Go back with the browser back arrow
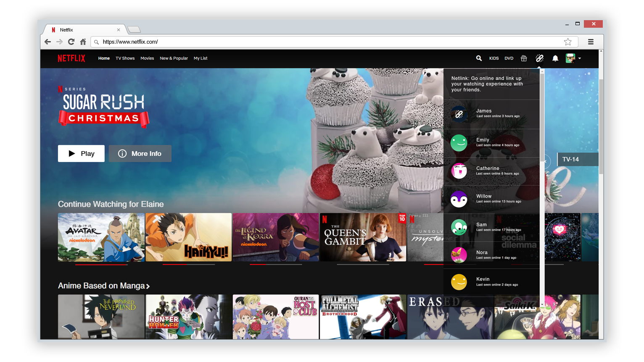The height and width of the screenshot is (362, 644). coord(48,42)
